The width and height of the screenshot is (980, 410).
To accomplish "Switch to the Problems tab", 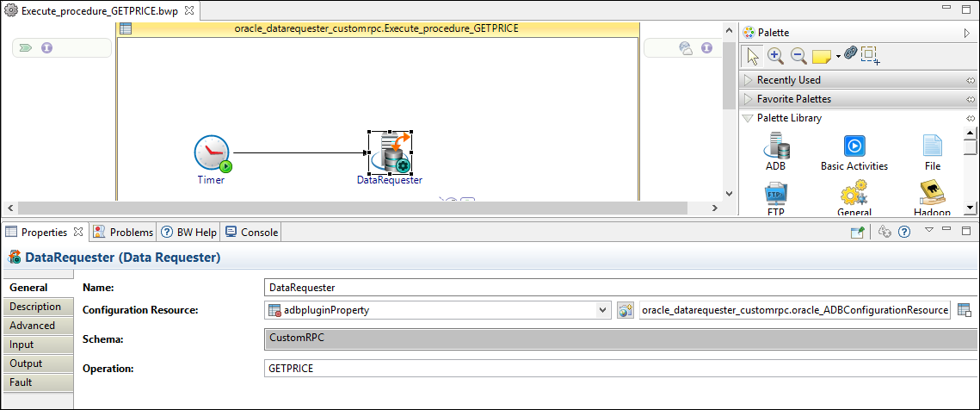I will pyautogui.click(x=123, y=233).
